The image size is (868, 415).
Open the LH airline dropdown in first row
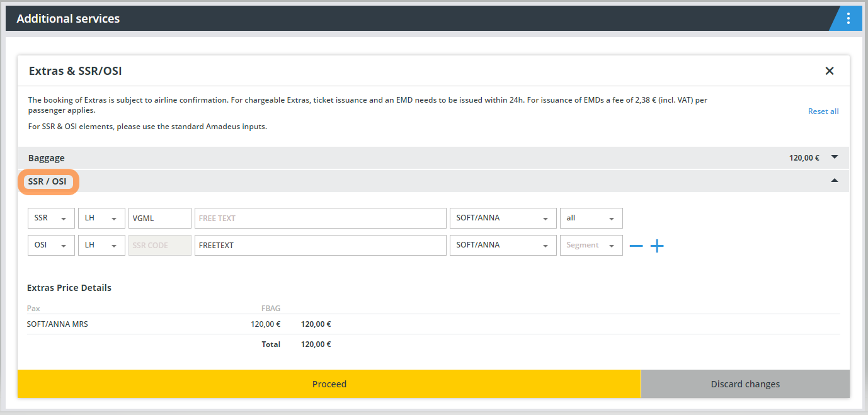101,219
